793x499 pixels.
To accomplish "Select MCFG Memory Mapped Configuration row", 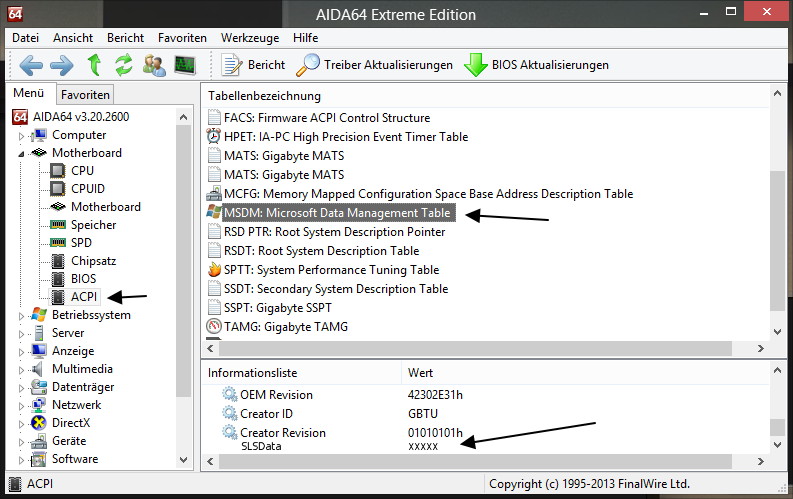I will pyautogui.click(x=428, y=194).
